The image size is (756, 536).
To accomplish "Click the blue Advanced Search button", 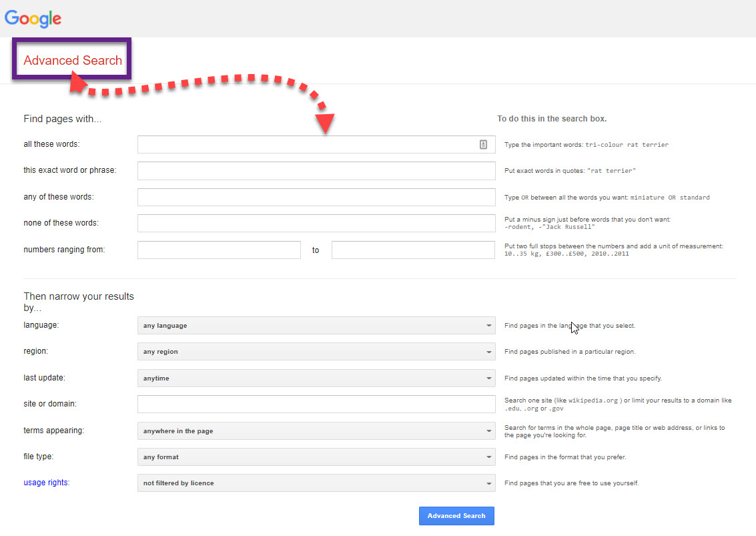I will click(456, 516).
